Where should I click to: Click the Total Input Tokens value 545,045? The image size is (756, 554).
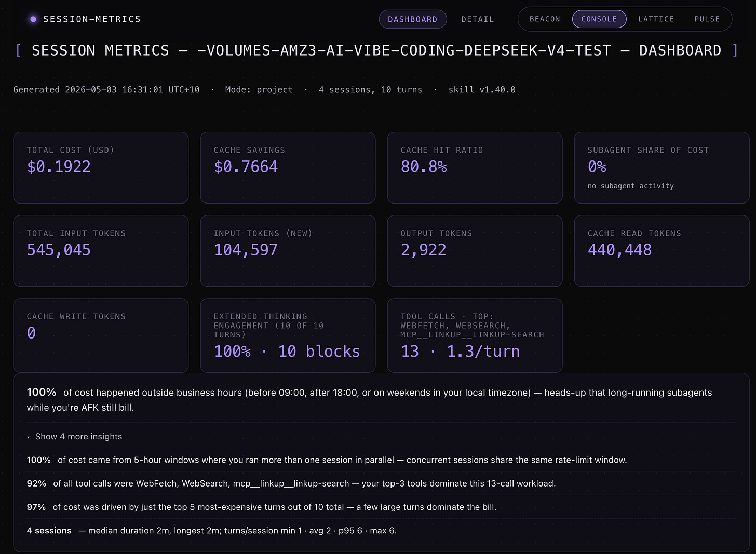pyautogui.click(x=59, y=250)
